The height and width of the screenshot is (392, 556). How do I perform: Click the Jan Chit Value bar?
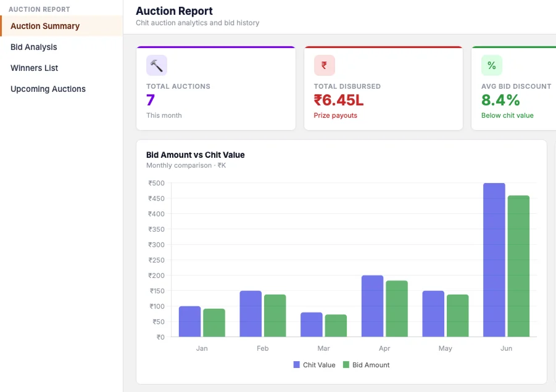pyautogui.click(x=189, y=322)
